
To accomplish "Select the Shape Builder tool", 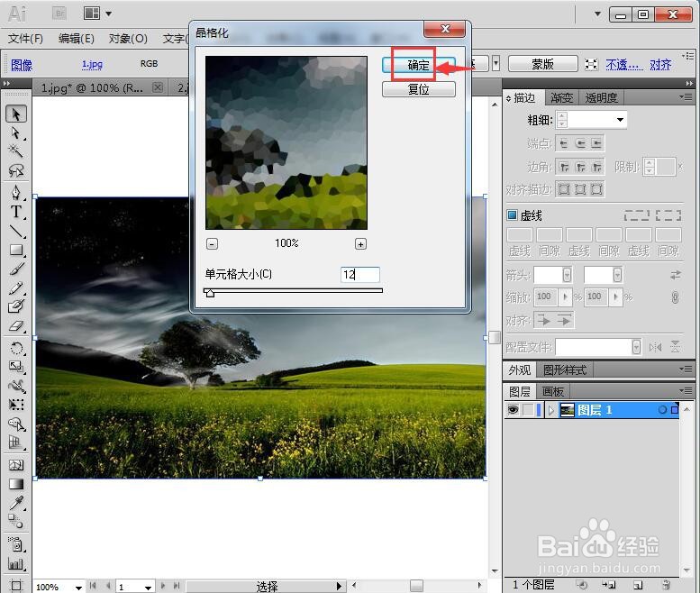I will coord(16,424).
